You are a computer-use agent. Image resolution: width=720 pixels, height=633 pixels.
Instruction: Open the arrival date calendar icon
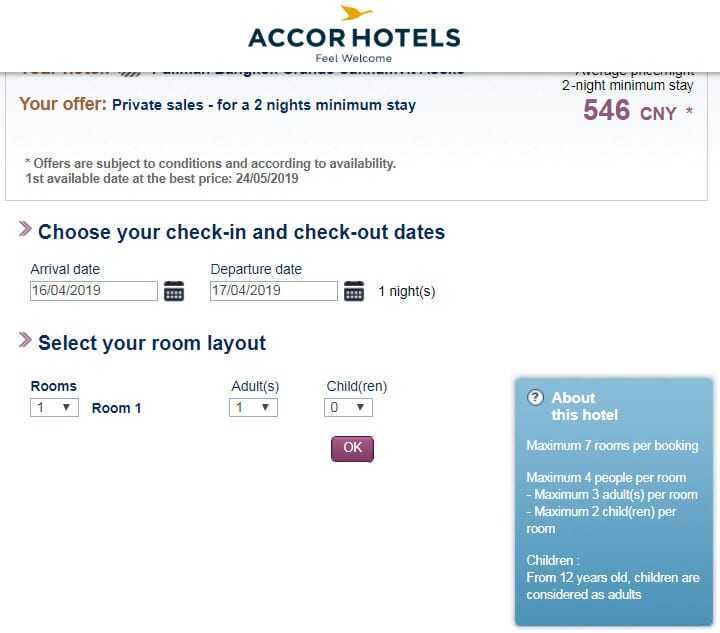pos(174,291)
